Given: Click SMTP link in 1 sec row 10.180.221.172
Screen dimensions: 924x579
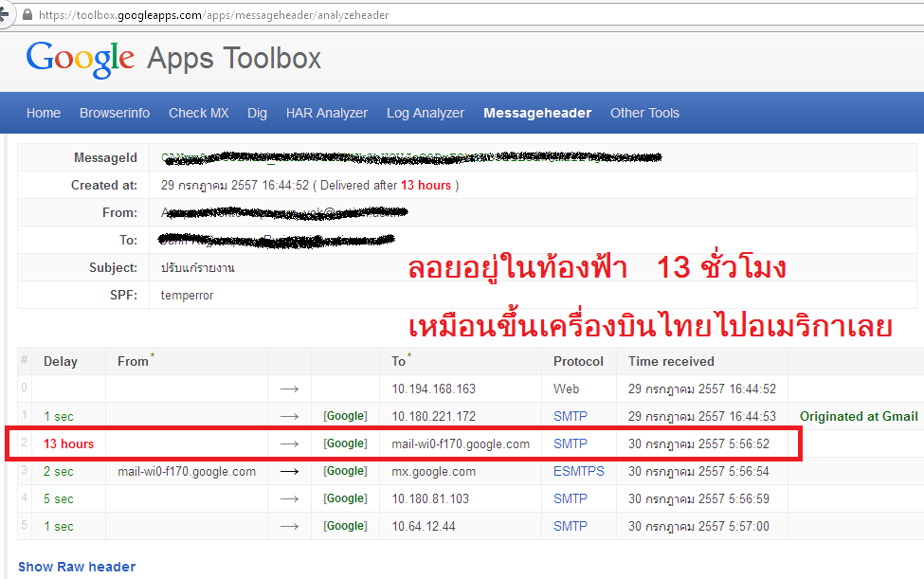Looking at the screenshot, I should click(x=571, y=416).
